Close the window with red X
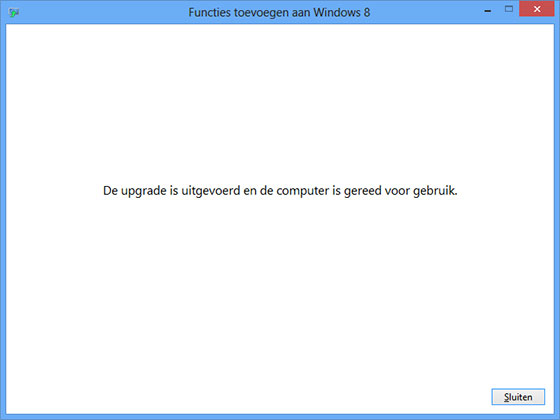The image size is (560, 420). pyautogui.click(x=537, y=9)
